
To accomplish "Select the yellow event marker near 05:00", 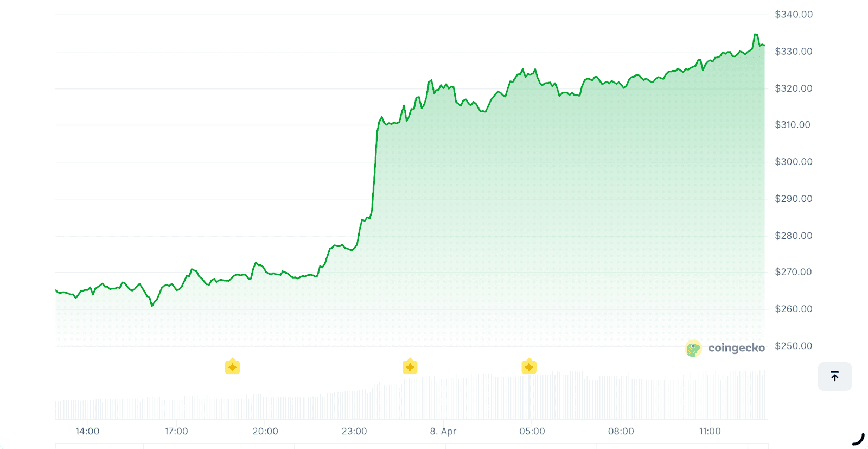I will coord(529,367).
